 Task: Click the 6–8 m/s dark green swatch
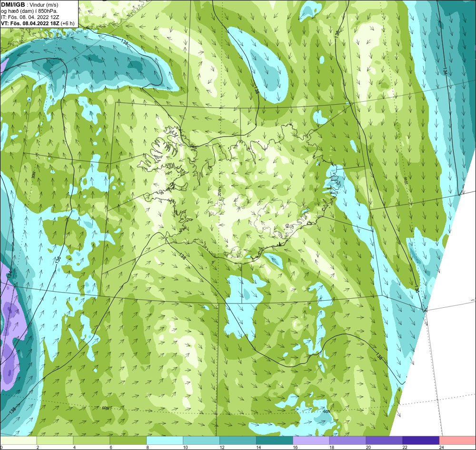point(128,440)
